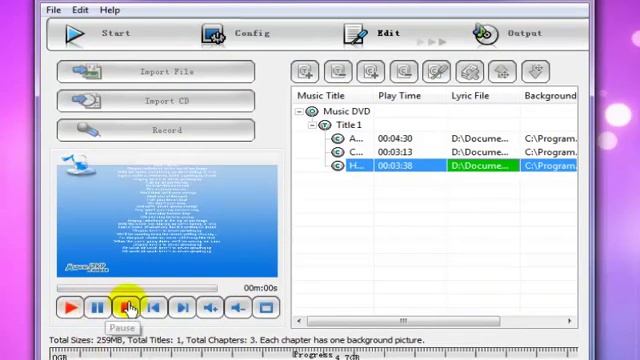Increase volume with speaker-plus button

(x=210, y=307)
